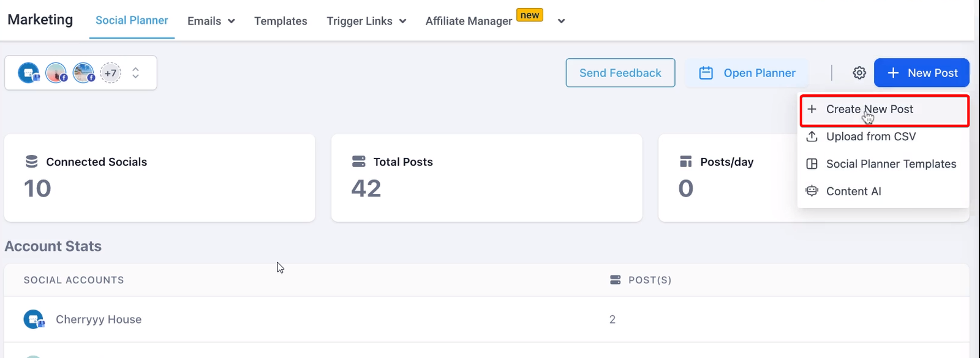Select the third Facebook account avatar

[83, 73]
